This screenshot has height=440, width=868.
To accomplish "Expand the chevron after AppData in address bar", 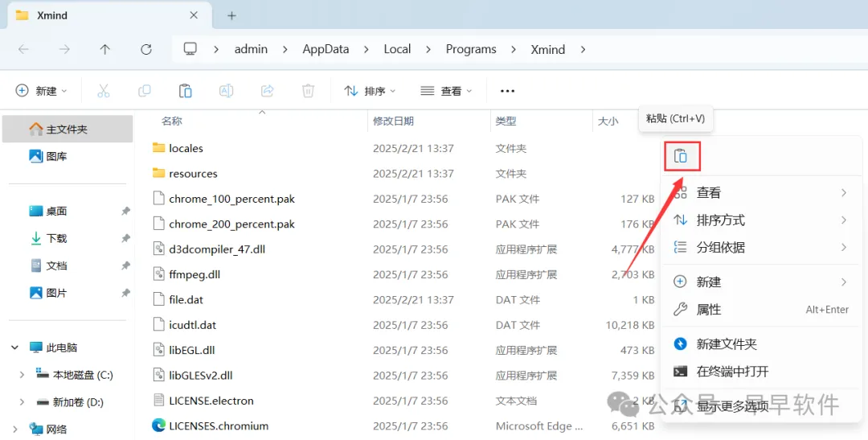I will (x=366, y=49).
